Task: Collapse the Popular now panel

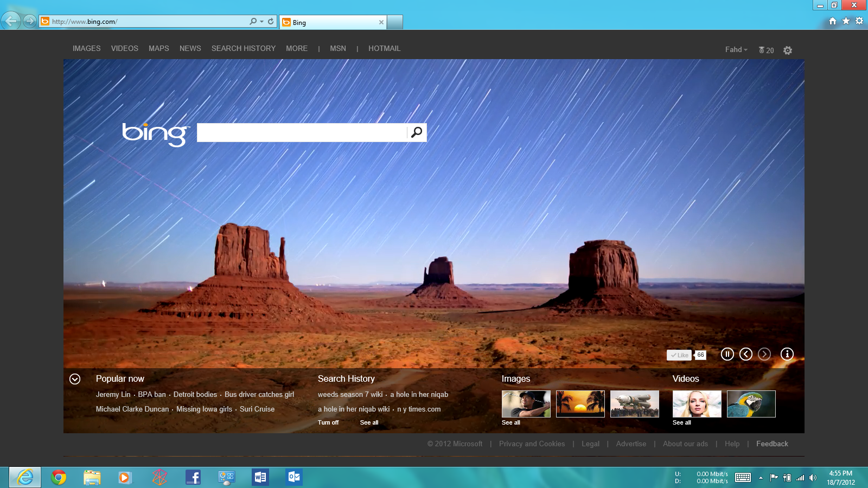Action: coord(75,379)
